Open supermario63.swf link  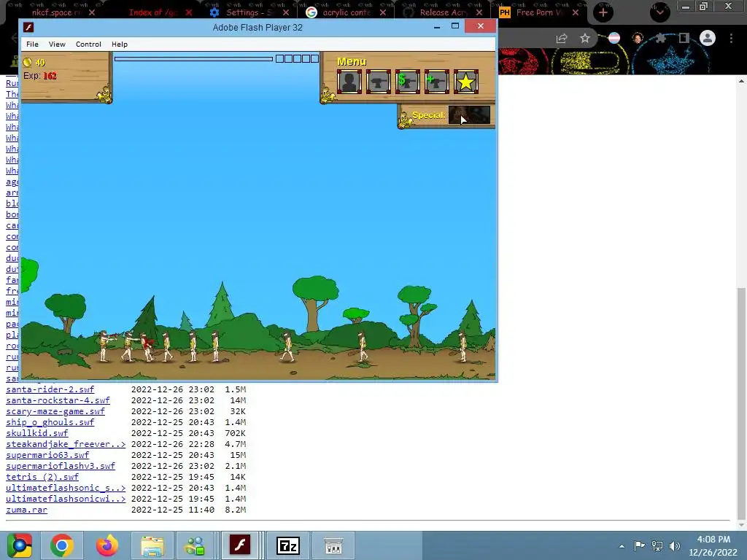pyautogui.click(x=47, y=455)
